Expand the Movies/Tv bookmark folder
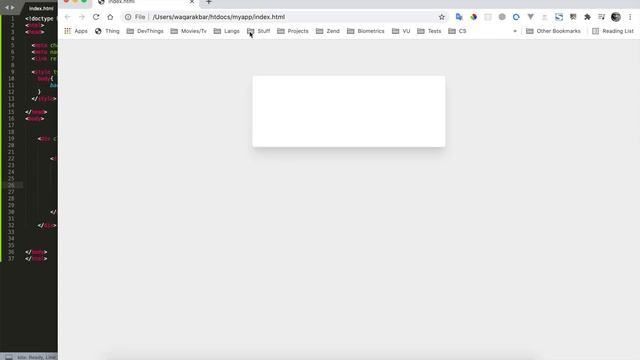Screen dimensions: 640x360 tap(189, 31)
